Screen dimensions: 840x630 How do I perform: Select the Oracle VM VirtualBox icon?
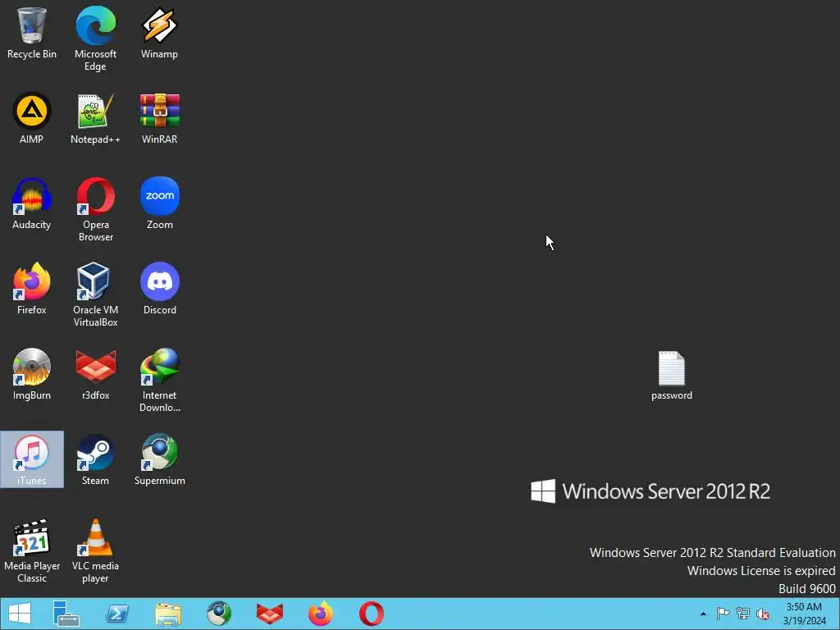point(95,294)
